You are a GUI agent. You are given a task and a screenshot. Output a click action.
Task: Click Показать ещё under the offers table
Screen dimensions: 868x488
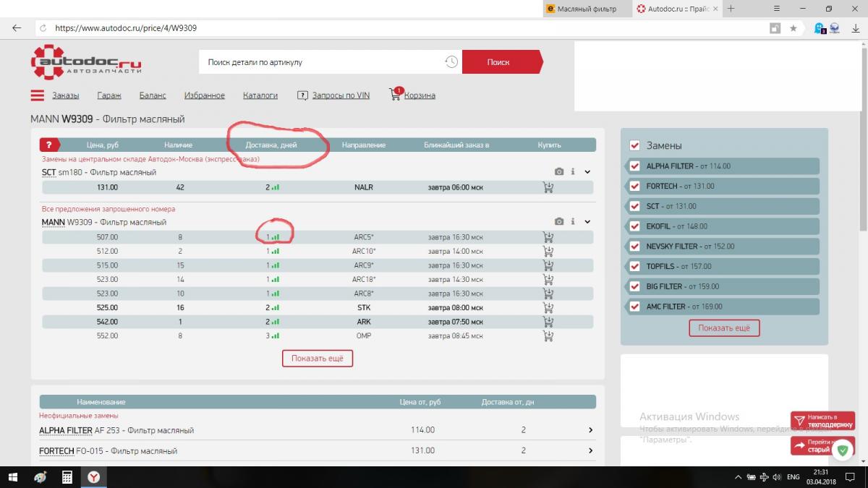(x=317, y=359)
